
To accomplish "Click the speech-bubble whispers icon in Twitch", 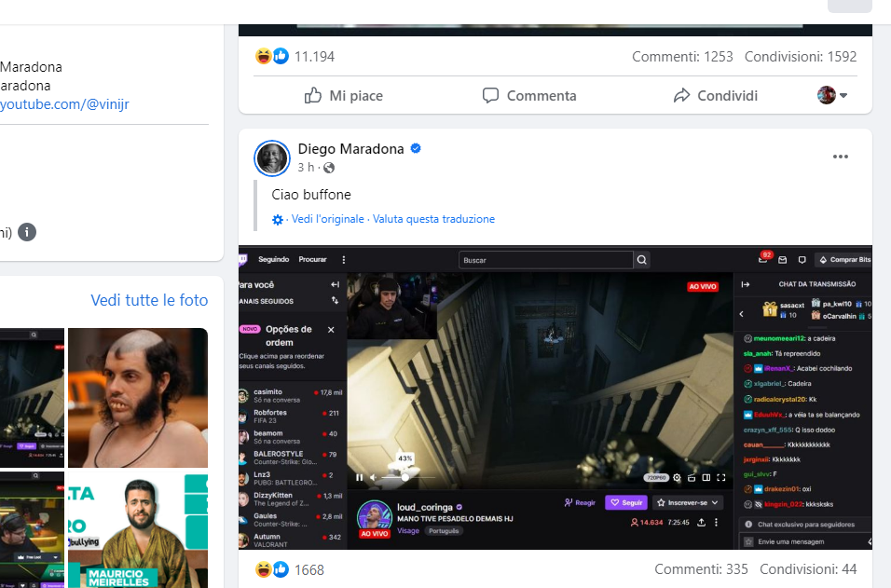I will 802,260.
